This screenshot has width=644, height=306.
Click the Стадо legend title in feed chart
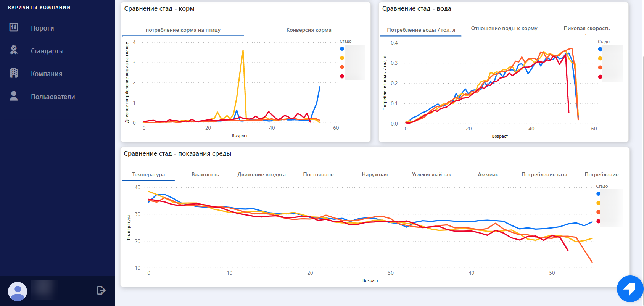pos(346,41)
